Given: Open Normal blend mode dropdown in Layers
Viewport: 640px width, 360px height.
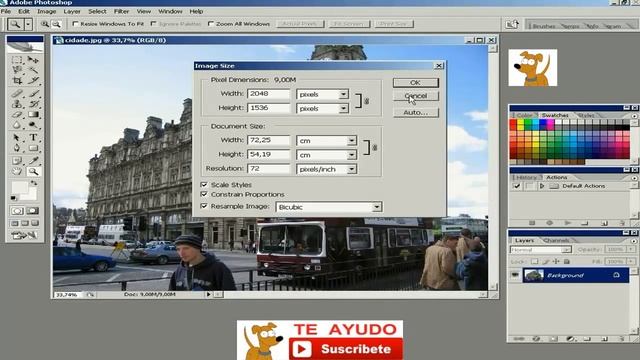Looking at the screenshot, I should 540,249.
